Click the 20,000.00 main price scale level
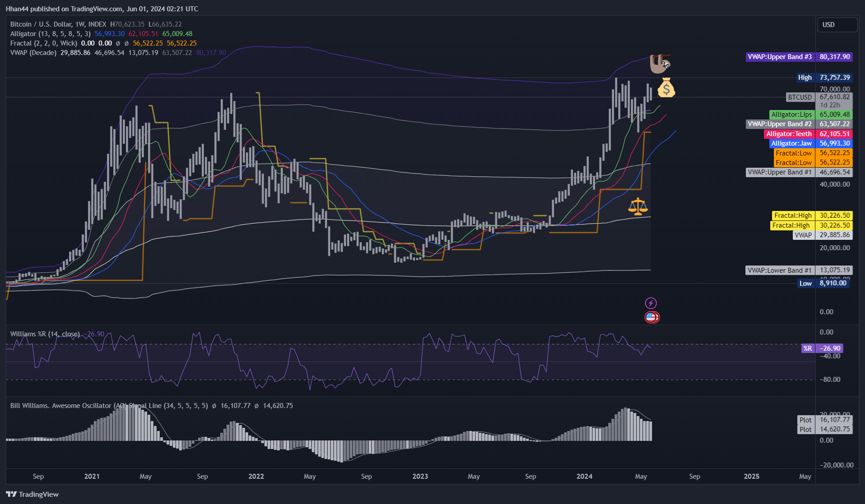The image size is (865, 504). click(835, 248)
